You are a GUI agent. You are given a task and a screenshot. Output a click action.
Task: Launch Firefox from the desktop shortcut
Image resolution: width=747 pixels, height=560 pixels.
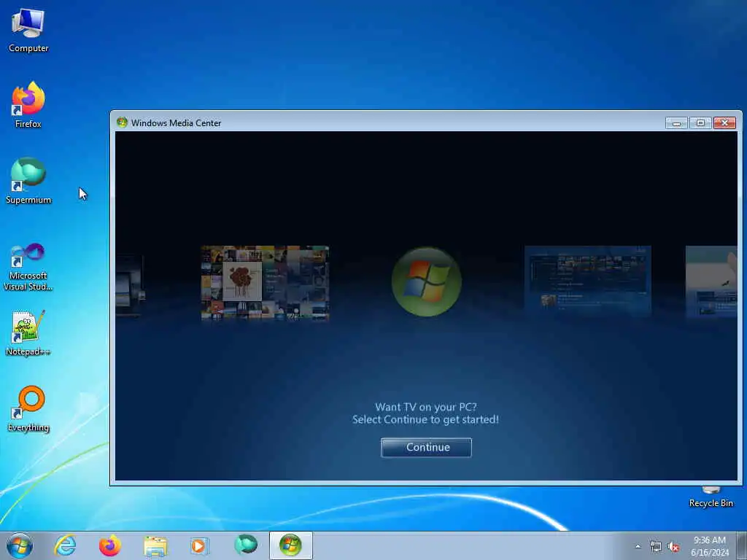pyautogui.click(x=28, y=105)
